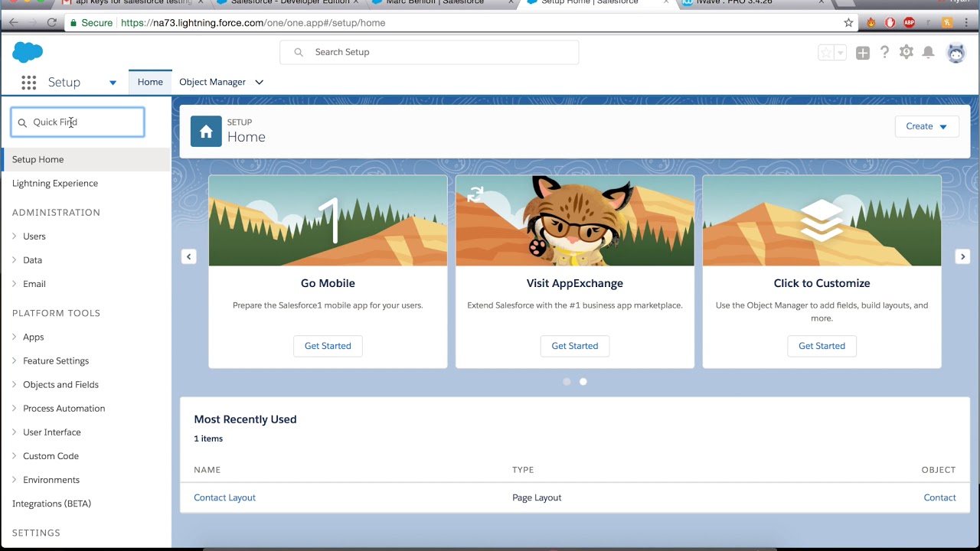Open the setup gear icon
The height and width of the screenshot is (551, 980).
[x=906, y=52]
